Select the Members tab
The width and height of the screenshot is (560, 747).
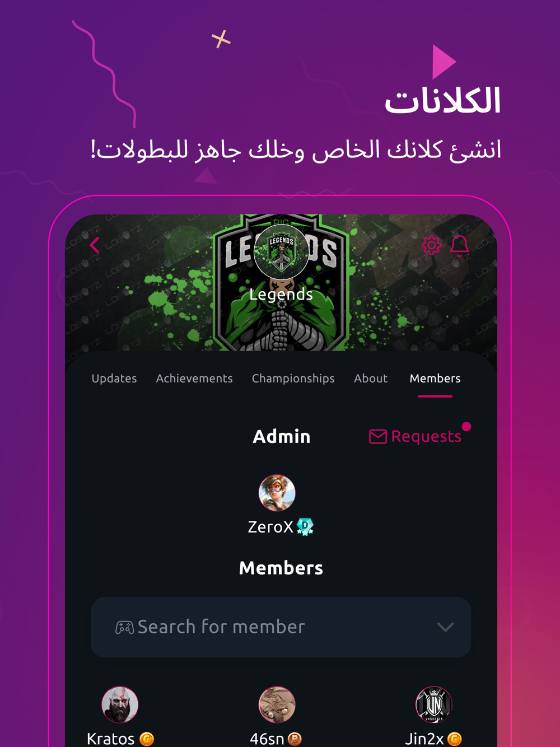coord(435,379)
